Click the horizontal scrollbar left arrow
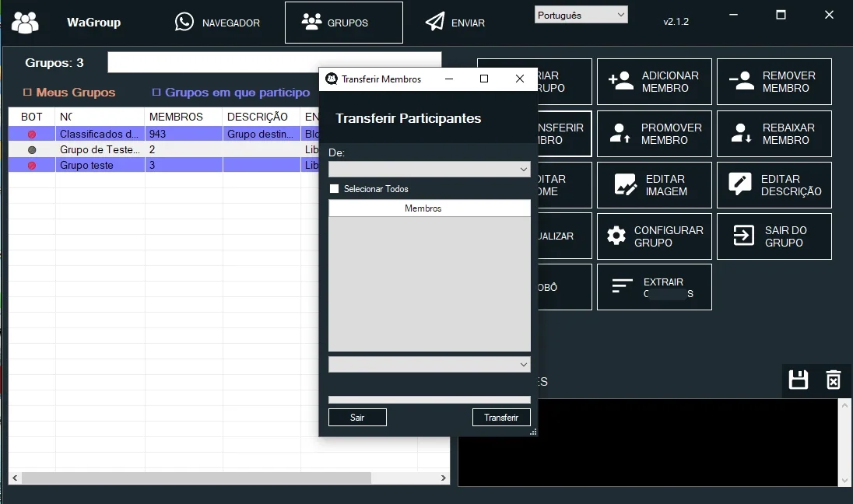Image resolution: width=853 pixels, height=504 pixels. pyautogui.click(x=15, y=478)
